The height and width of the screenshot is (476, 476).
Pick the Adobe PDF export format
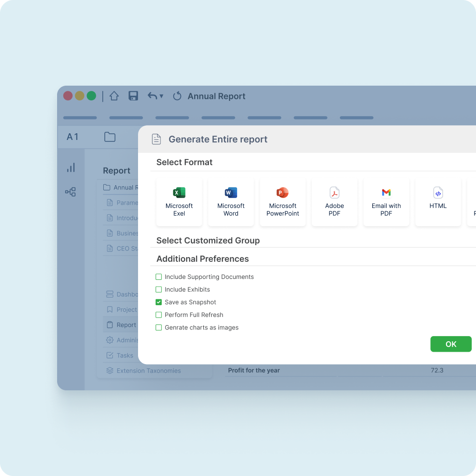tap(334, 202)
